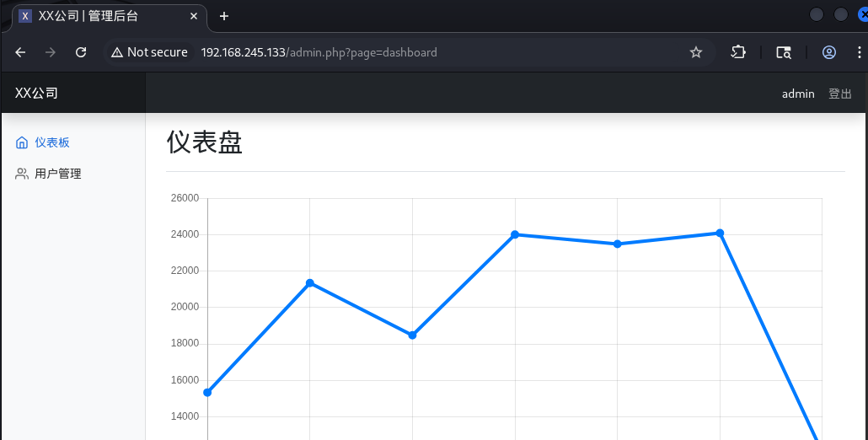Viewport: 868px width, 440px height.
Task: Click the third data point near 18500
Action: [x=412, y=335]
